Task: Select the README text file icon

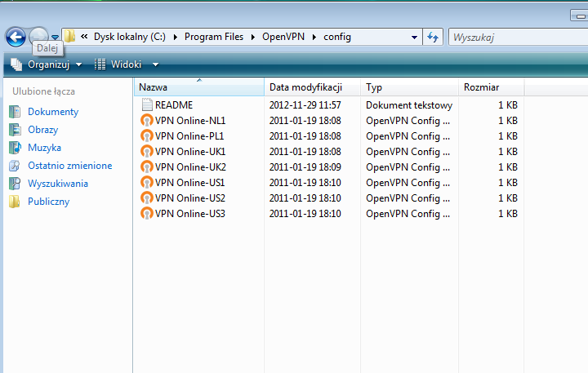Action: click(x=147, y=105)
